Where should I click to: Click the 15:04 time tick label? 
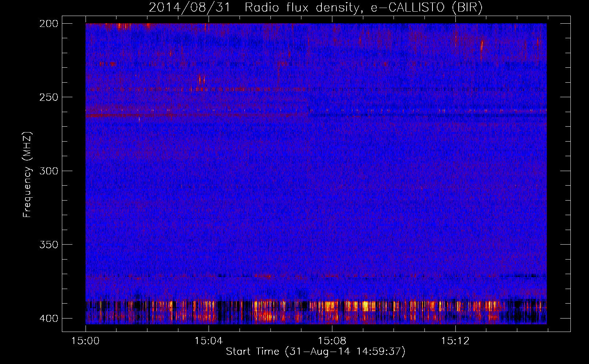click(209, 341)
